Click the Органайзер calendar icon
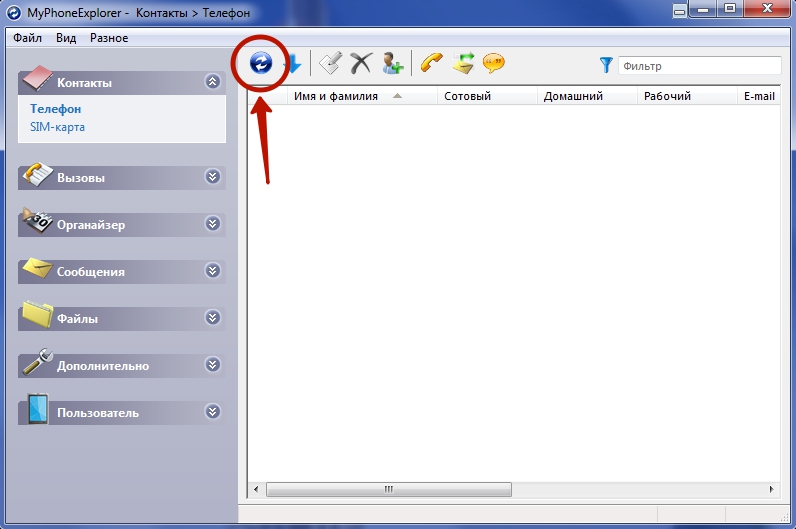 (x=38, y=221)
